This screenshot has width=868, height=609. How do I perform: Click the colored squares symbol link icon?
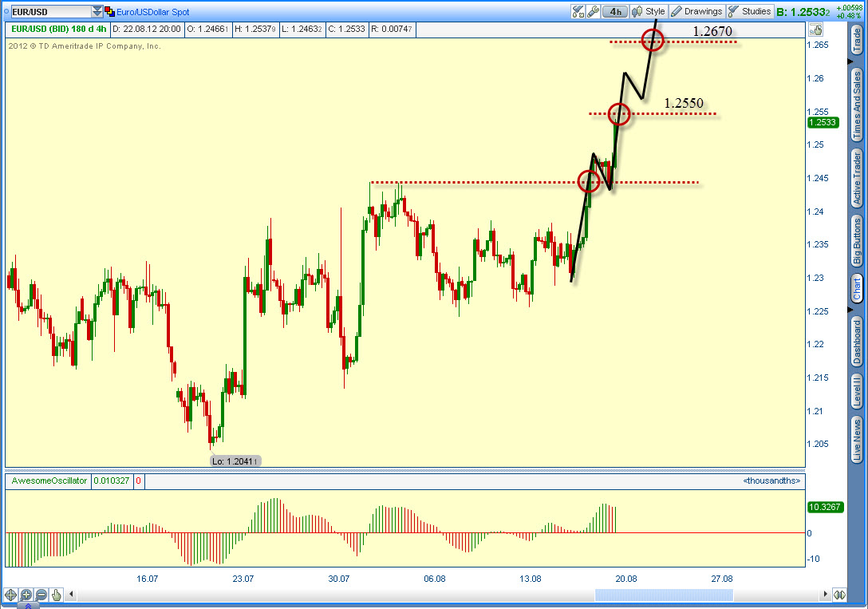click(109, 12)
